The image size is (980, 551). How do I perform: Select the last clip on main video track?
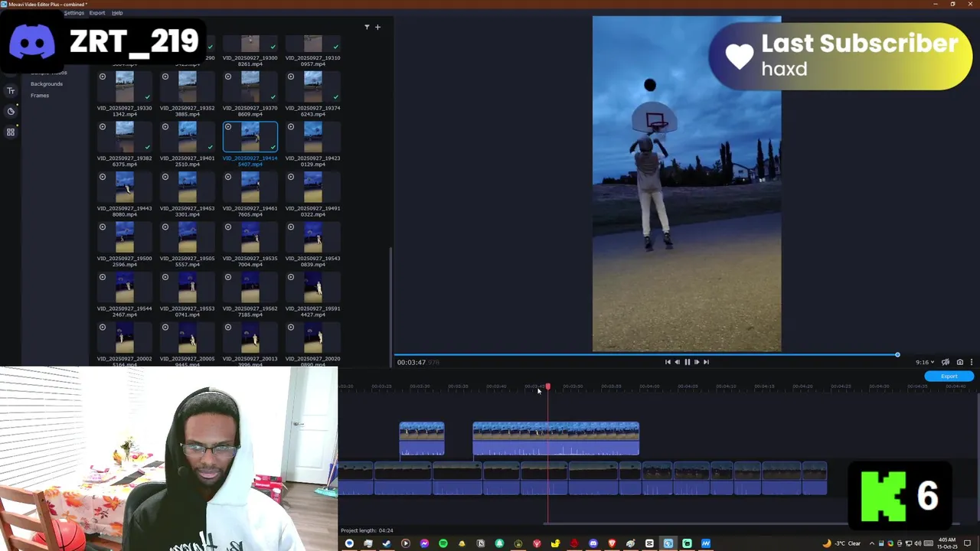pyautogui.click(x=814, y=478)
